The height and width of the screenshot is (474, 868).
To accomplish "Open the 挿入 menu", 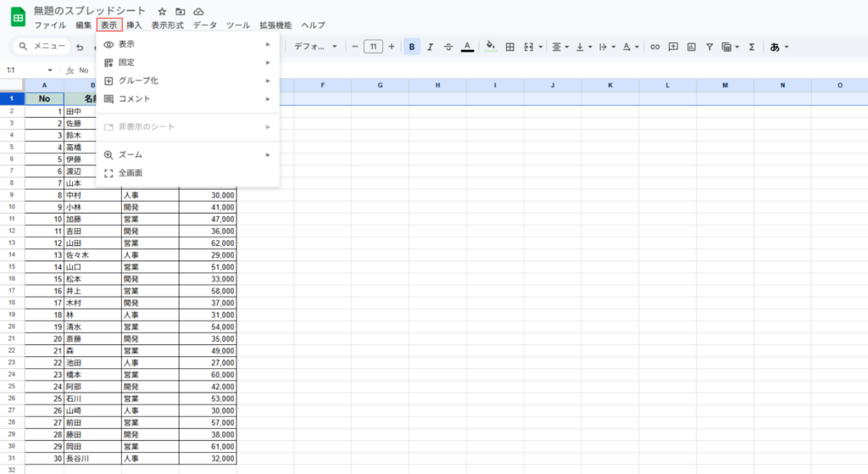I will [134, 25].
